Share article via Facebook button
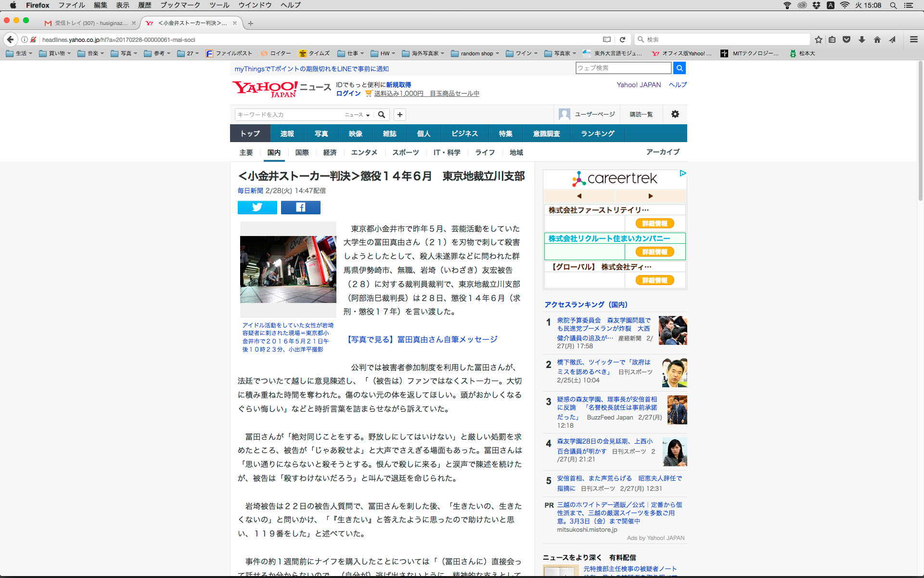The image size is (924, 578). pos(300,207)
